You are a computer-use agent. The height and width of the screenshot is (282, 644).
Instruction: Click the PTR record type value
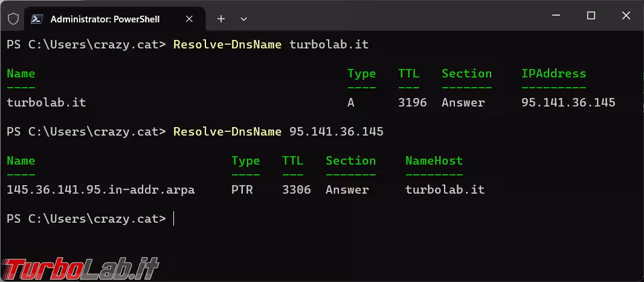242,189
